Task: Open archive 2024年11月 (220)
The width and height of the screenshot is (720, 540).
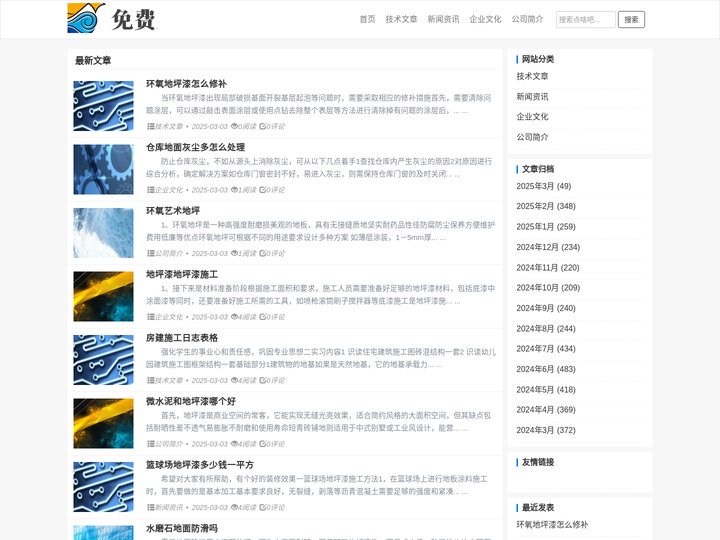Action: (548, 268)
